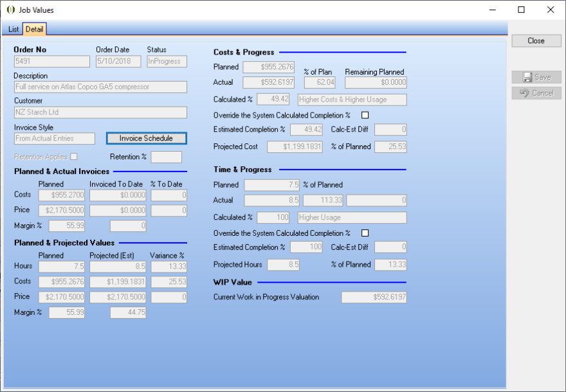Viewport: 566px width, 392px height.
Task: Click the Retention % field
Action: tap(166, 157)
